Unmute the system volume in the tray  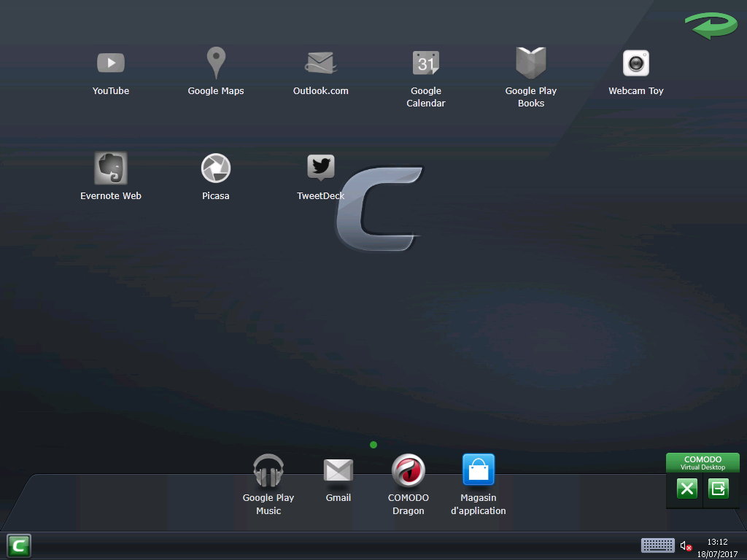point(686,545)
